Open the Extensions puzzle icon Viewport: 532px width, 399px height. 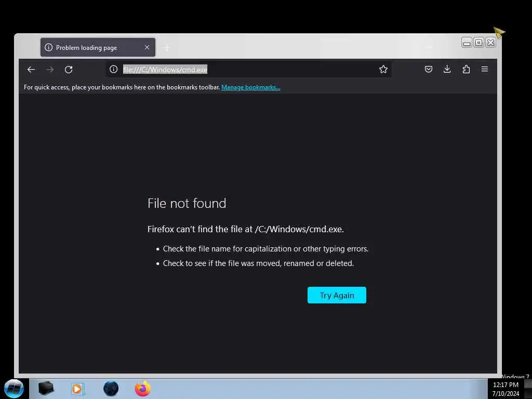click(x=466, y=69)
